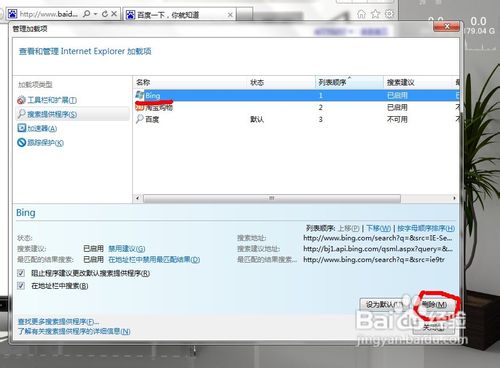Click 已启用 suggestion cell in 淘宝购物 row
The width and height of the screenshot is (500, 368).
(397, 107)
